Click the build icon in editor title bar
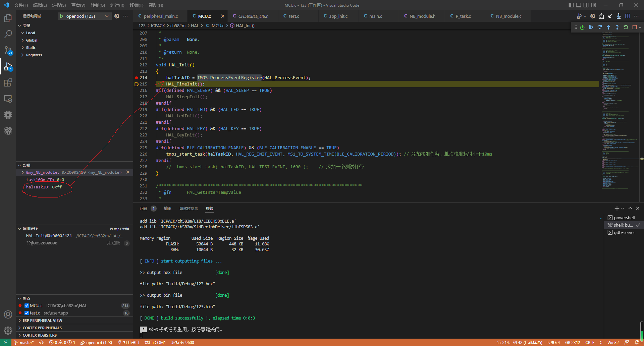Viewport: 644px width, 346px height. (601, 16)
